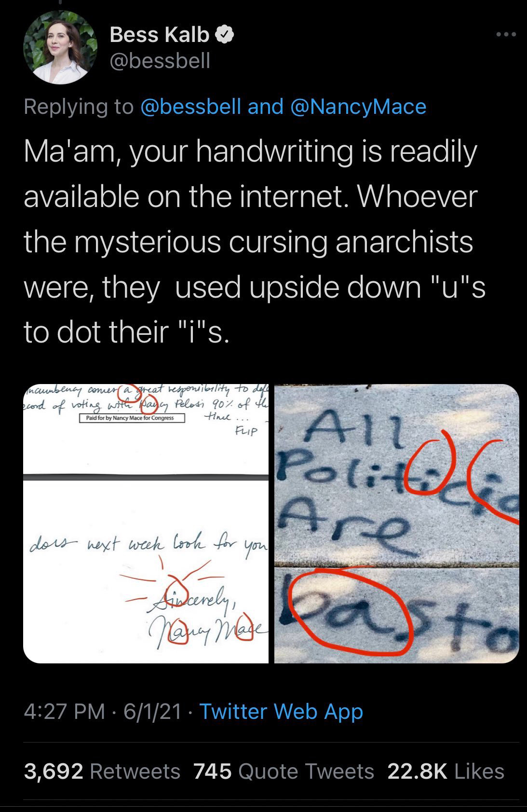This screenshot has height=812, width=527.
Task: Open the three-dot more options menu
Action: pos(507,35)
